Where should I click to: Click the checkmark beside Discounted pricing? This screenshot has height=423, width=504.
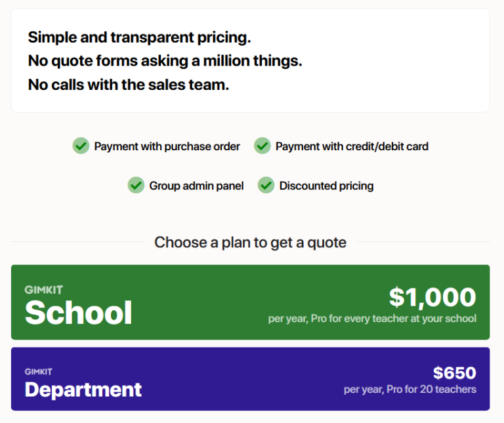tap(266, 186)
